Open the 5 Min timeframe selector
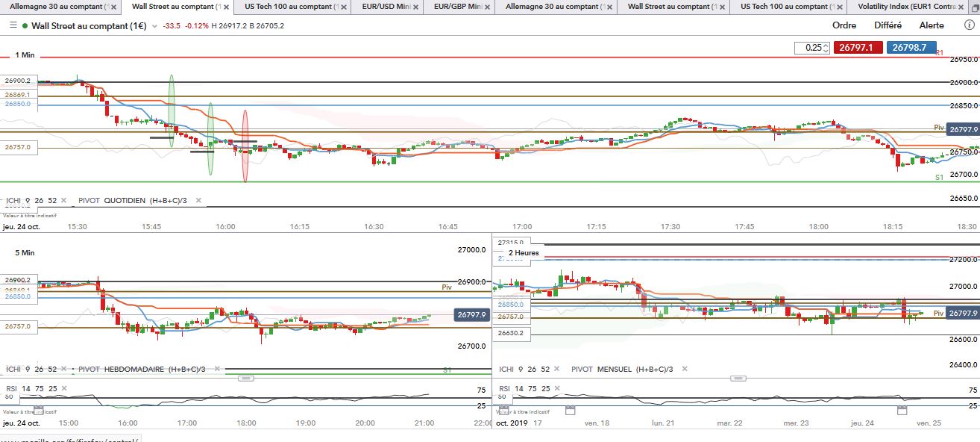Image resolution: width=980 pixels, height=442 pixels. coord(24,253)
